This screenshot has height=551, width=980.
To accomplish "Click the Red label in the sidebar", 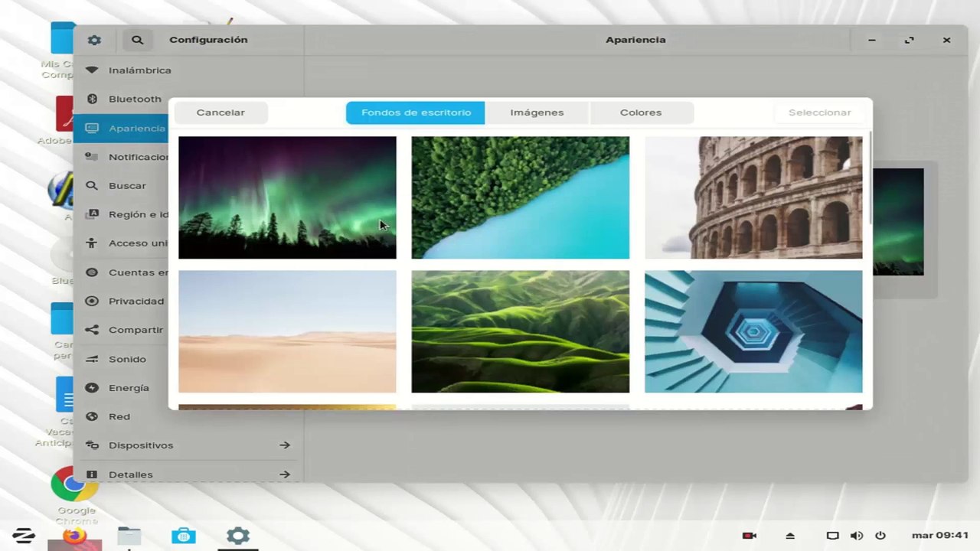I will pos(119,416).
